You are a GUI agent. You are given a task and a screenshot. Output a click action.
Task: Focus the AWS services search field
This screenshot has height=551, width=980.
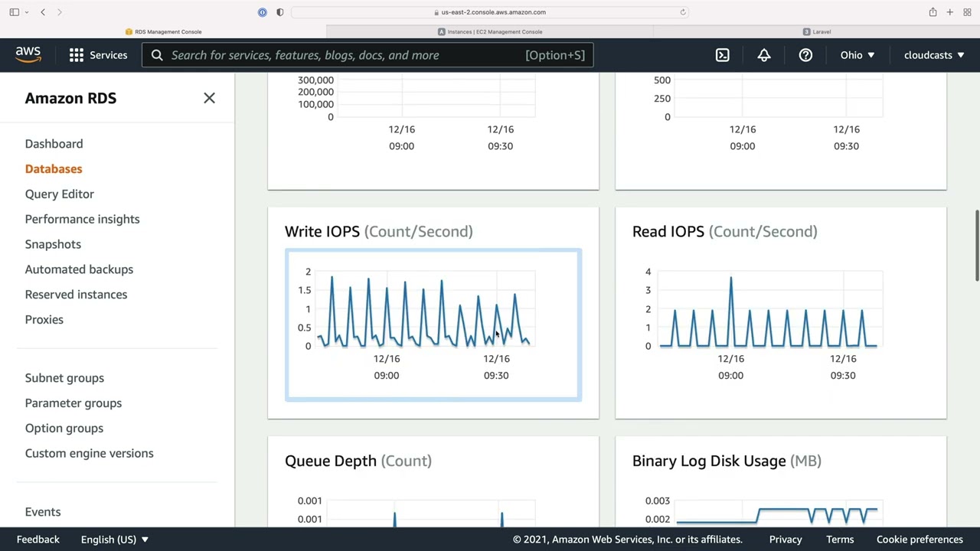pos(367,55)
